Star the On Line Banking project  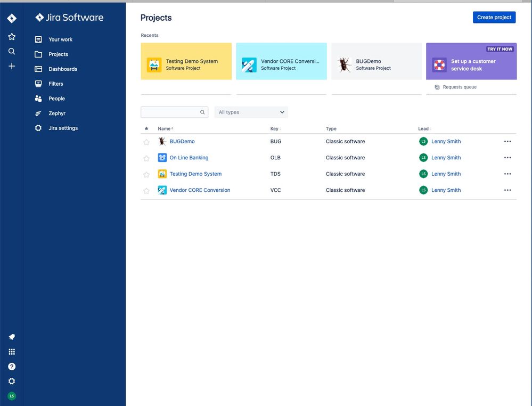click(146, 158)
